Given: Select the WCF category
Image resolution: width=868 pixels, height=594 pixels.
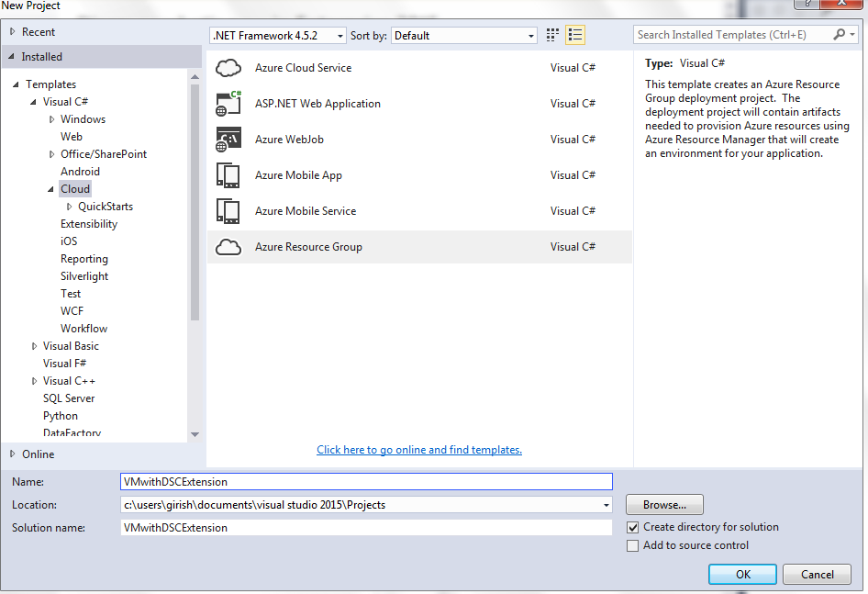Looking at the screenshot, I should [72, 311].
